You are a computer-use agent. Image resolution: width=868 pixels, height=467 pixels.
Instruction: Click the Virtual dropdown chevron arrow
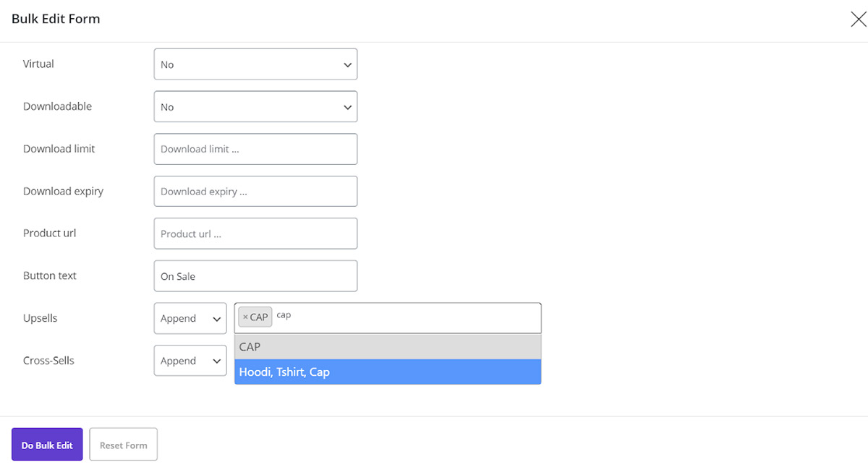click(347, 65)
